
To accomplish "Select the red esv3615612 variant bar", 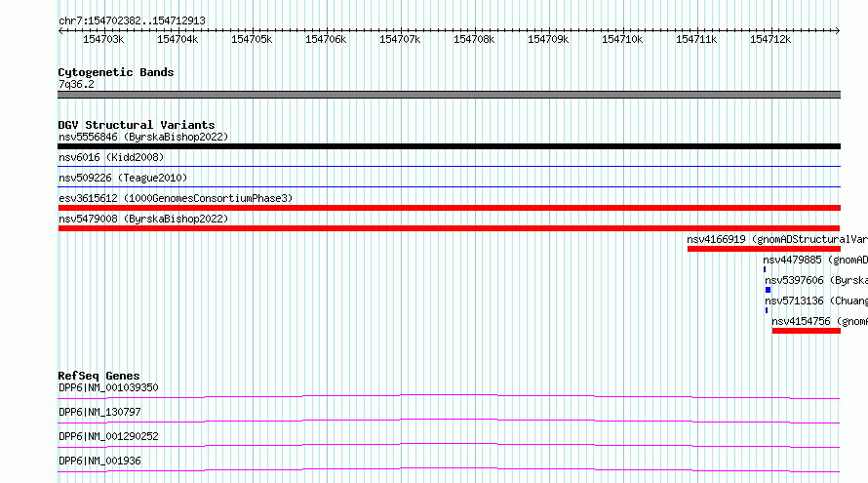I will [x=449, y=208].
